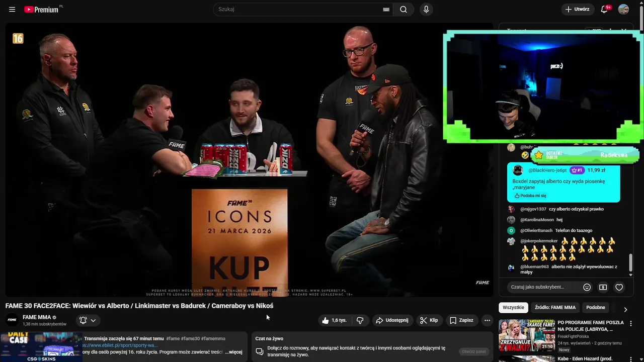Click chat username @OliwierBanach
644x362 pixels.
(536, 230)
